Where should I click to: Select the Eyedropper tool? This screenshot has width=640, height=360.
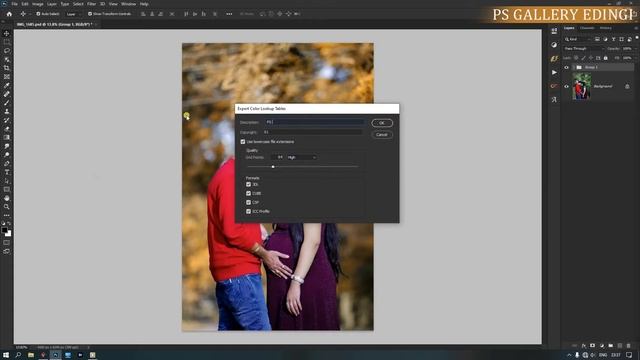coord(7,85)
